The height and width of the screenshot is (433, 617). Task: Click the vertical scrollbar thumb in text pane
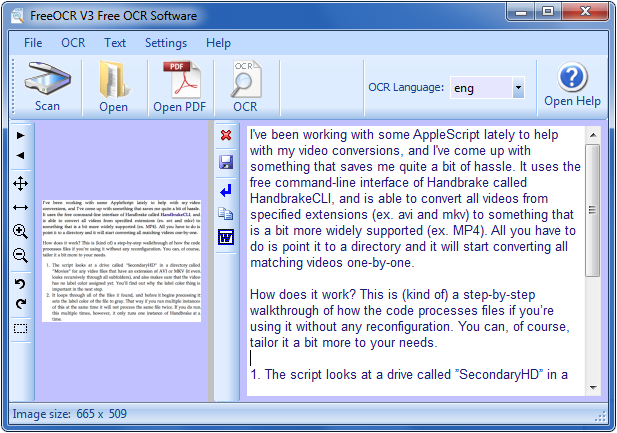pos(593,210)
